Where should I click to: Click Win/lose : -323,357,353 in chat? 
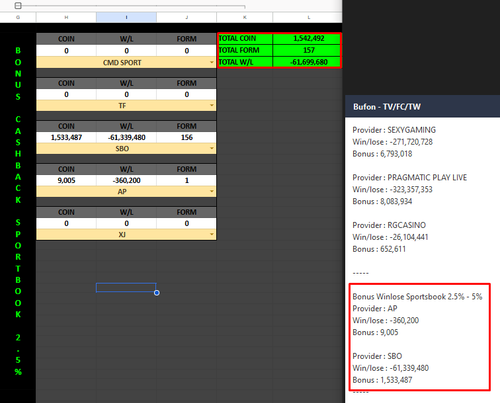click(x=392, y=190)
